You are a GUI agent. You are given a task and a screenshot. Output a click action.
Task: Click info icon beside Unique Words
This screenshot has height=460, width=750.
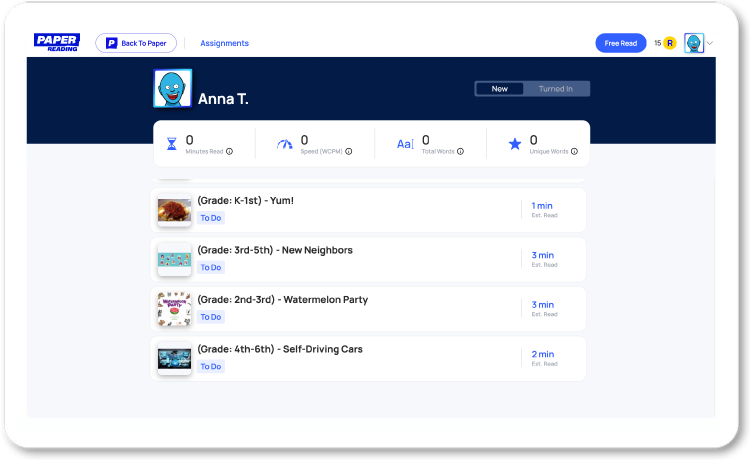[574, 152]
